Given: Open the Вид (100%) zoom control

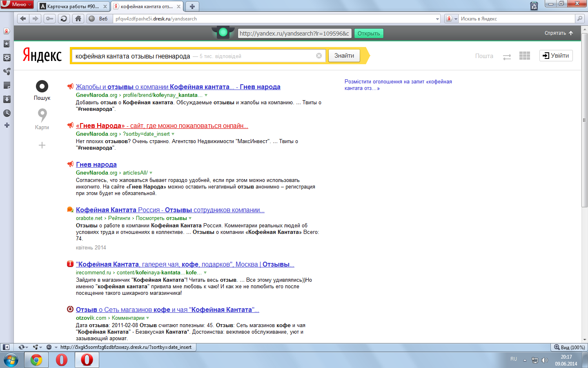Looking at the screenshot, I should [x=569, y=347].
